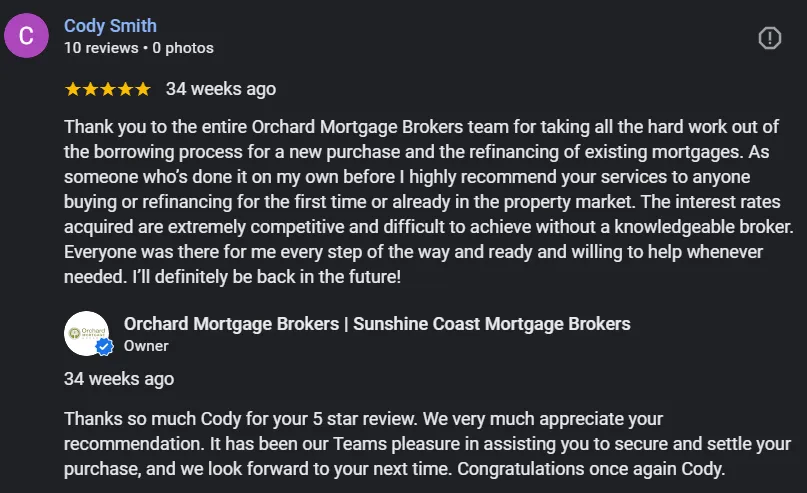Image resolution: width=807 pixels, height=493 pixels.
Task: Open the Cody Smith reviewer profile link
Action: coord(110,26)
